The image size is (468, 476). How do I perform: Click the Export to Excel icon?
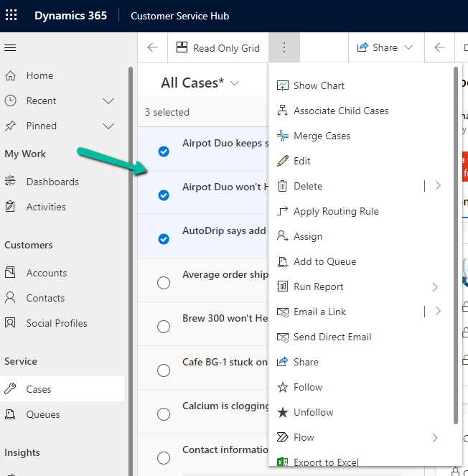click(x=282, y=462)
